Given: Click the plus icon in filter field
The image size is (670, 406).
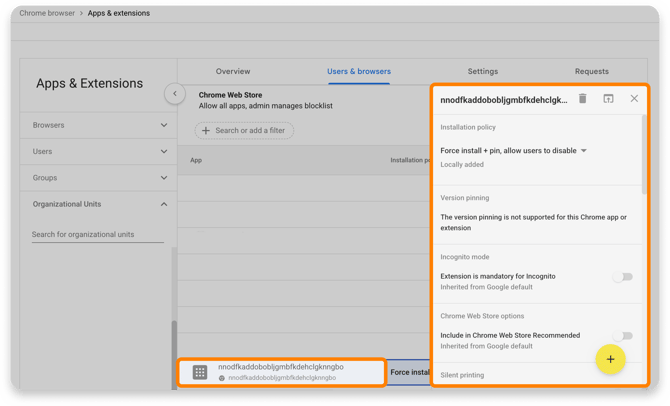Looking at the screenshot, I should click(206, 130).
